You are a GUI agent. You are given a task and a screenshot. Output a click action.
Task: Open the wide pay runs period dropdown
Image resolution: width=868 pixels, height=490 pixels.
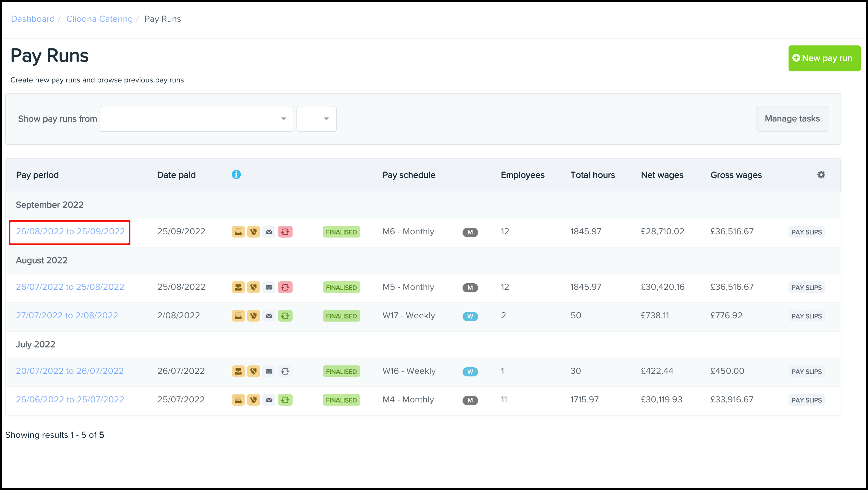197,119
